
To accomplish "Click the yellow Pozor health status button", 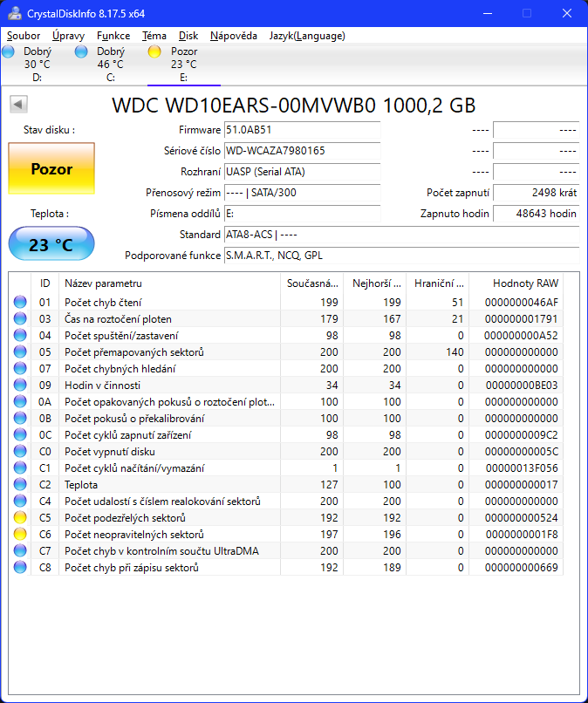I will pyautogui.click(x=51, y=168).
